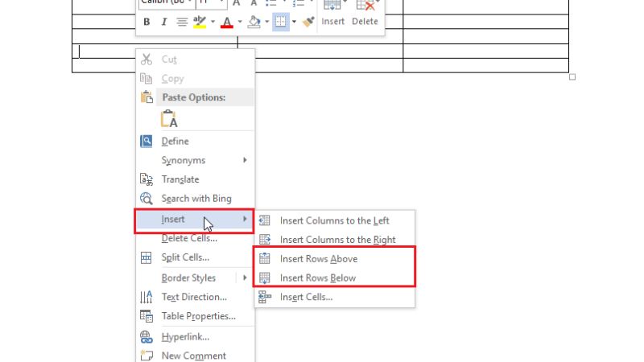Click the New Comment icon
Image resolution: width=644 pixels, height=362 pixels.
pos(147,356)
